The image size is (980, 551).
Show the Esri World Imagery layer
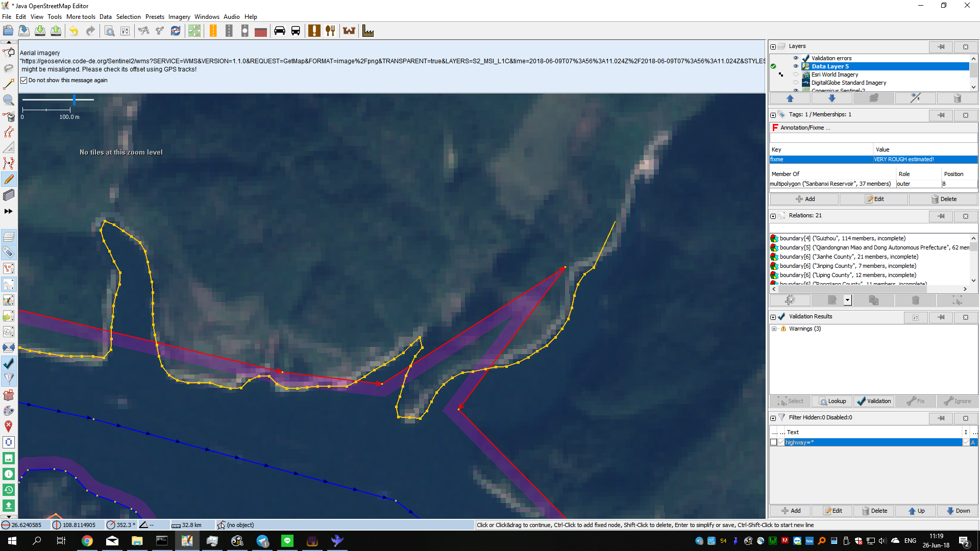tap(795, 74)
